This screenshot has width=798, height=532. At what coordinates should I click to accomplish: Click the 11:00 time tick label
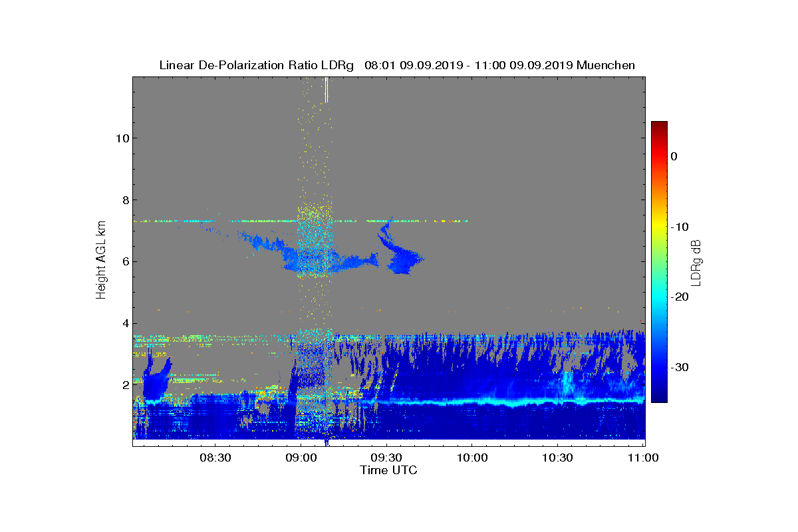tap(643, 458)
